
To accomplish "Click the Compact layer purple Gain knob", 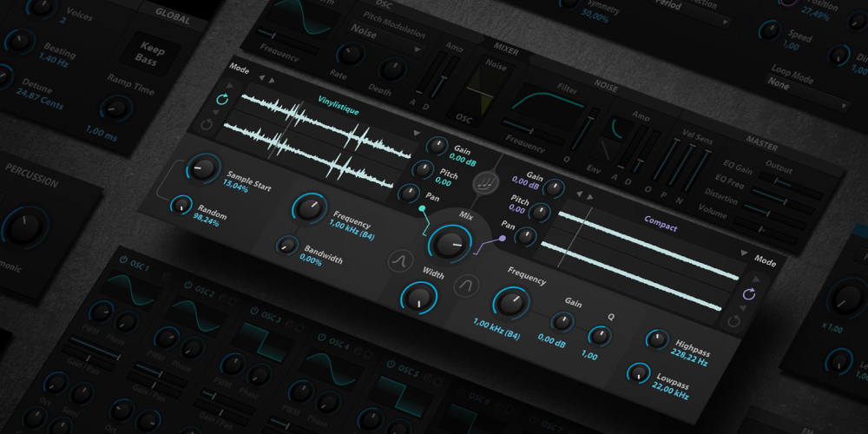I will [552, 189].
